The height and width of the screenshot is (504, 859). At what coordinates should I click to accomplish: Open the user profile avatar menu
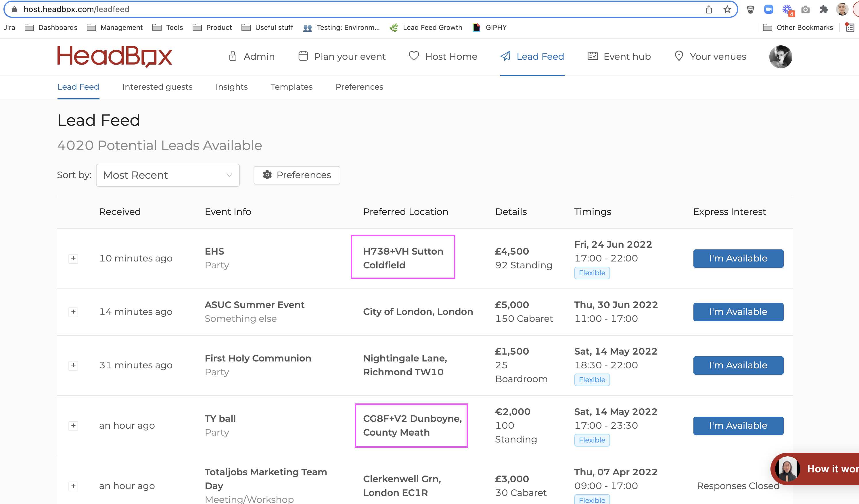(x=780, y=57)
